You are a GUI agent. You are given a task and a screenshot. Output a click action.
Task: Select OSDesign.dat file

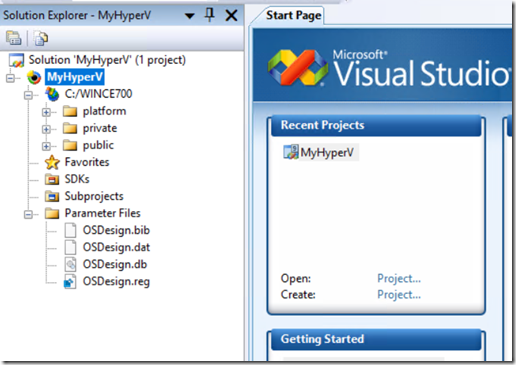pos(116,247)
